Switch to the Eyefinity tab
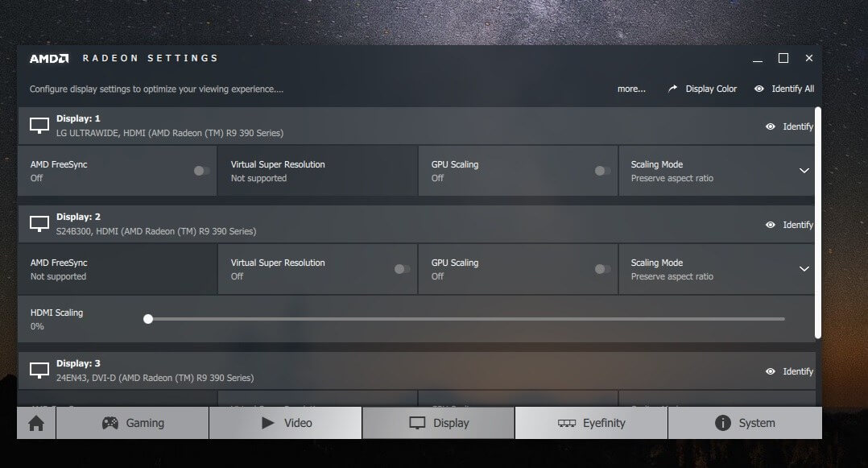 591,423
